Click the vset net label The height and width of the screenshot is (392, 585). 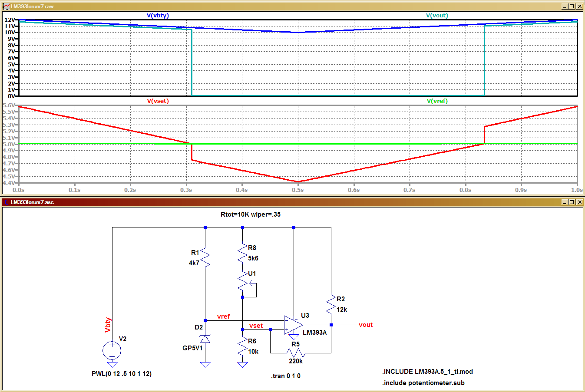pos(256,326)
